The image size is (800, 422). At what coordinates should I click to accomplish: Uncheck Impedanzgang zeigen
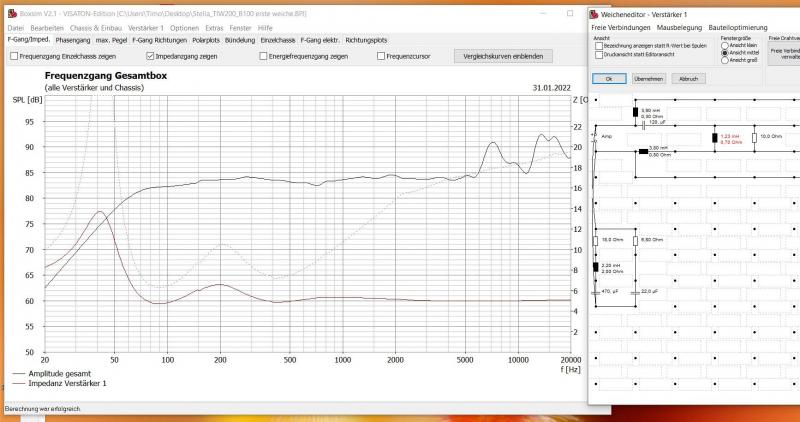150,56
